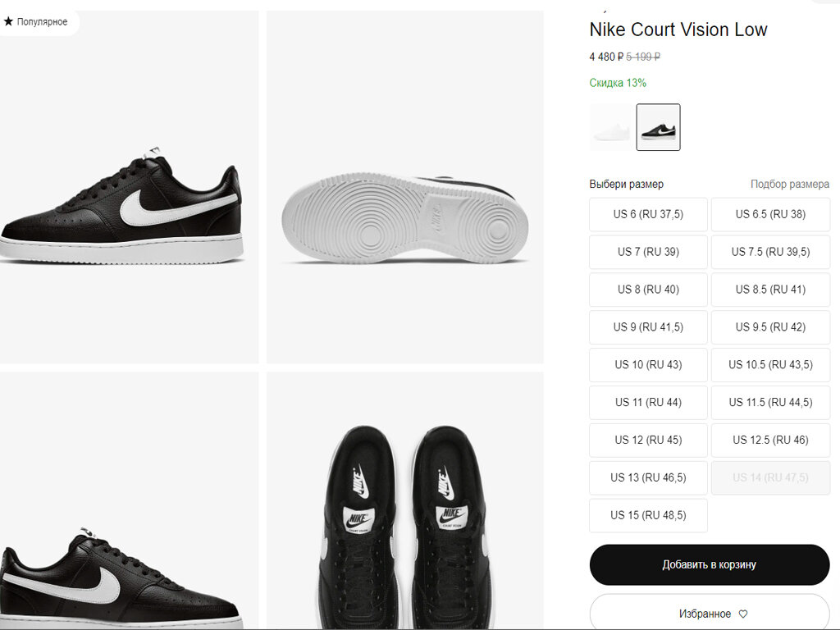This screenshot has height=630, width=840.
Task: Pick size US 13 (RU 46,5)
Action: (648, 478)
